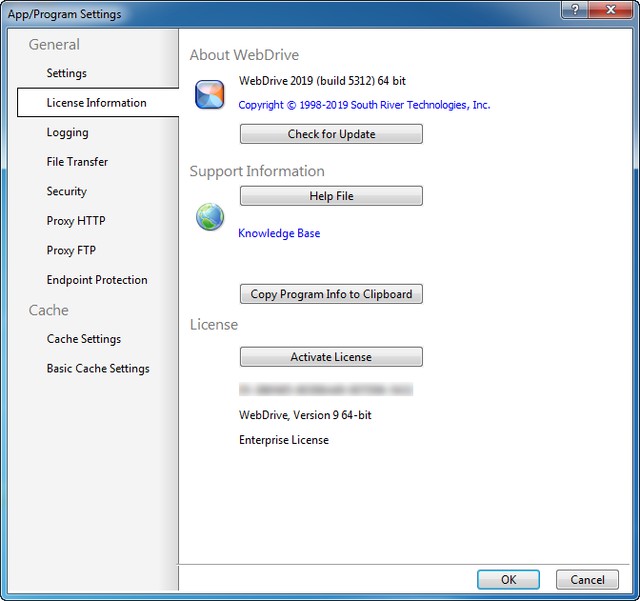Select Basic Cache Settings
This screenshot has width=640, height=601.
98,368
